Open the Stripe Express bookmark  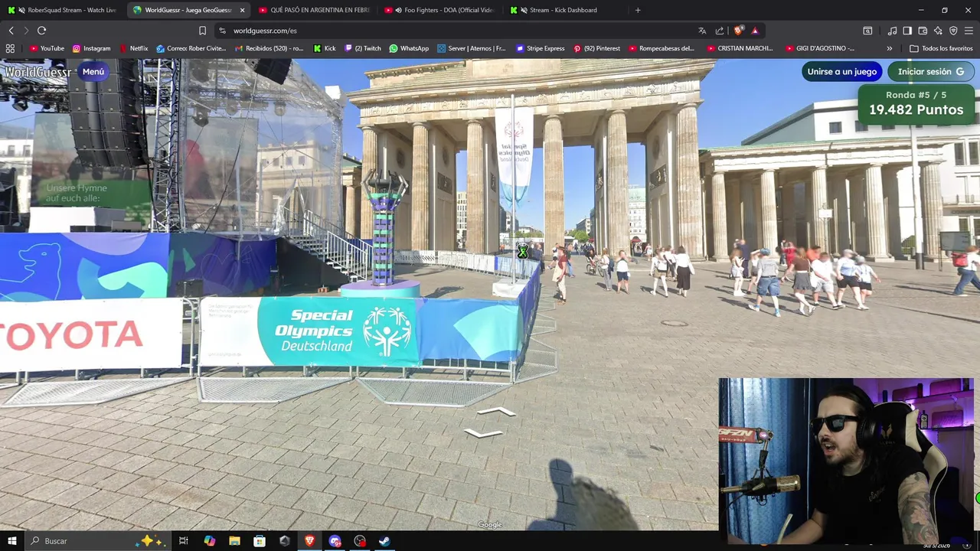coord(541,48)
